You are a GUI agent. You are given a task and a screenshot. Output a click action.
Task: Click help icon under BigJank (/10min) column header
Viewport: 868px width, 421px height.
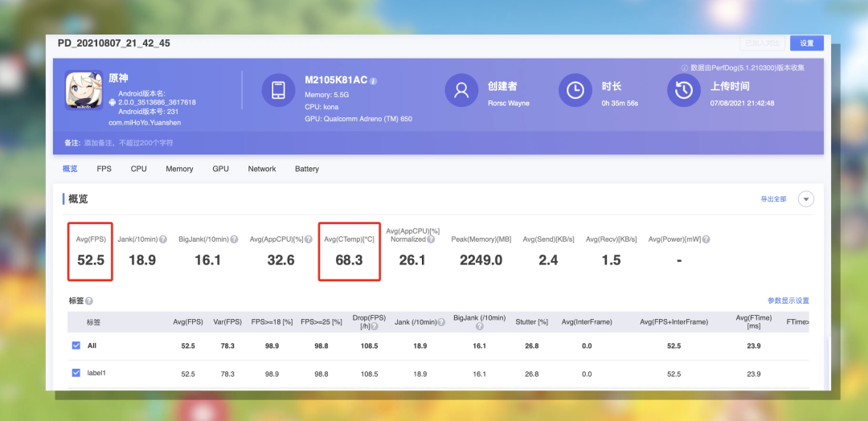pyautogui.click(x=479, y=326)
